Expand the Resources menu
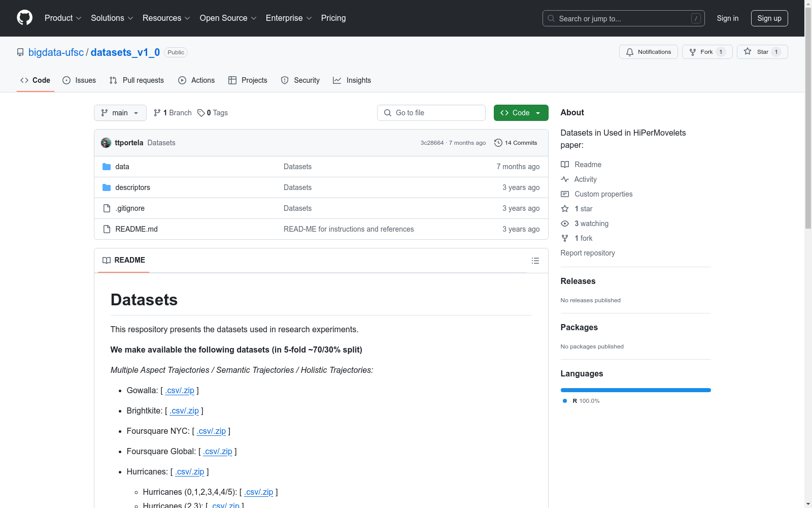812x508 pixels. tap(166, 18)
